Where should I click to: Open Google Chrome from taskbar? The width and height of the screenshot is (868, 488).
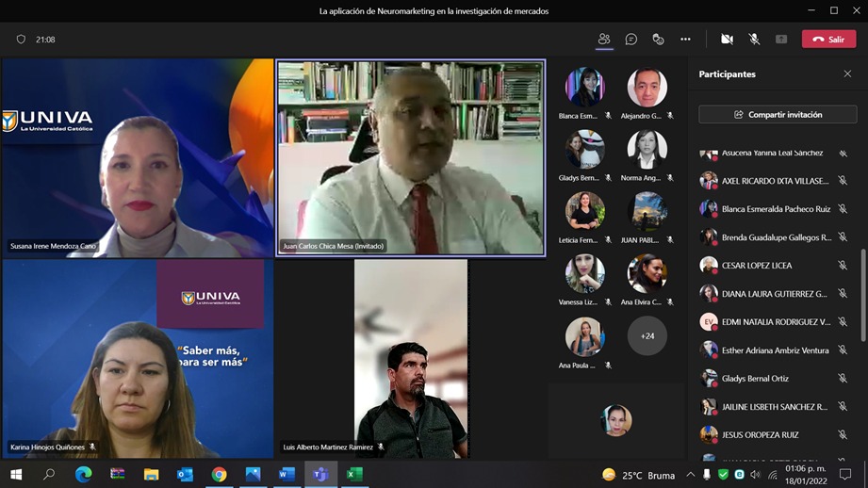(220, 474)
